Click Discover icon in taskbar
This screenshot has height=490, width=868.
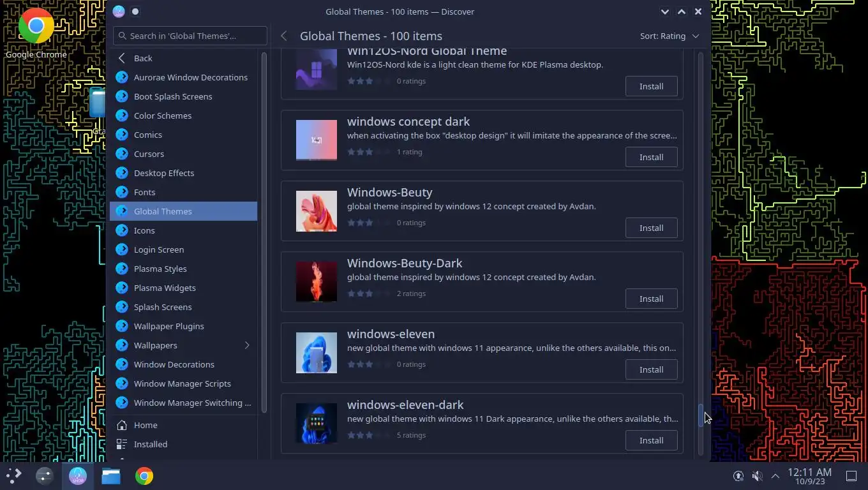coord(78,476)
